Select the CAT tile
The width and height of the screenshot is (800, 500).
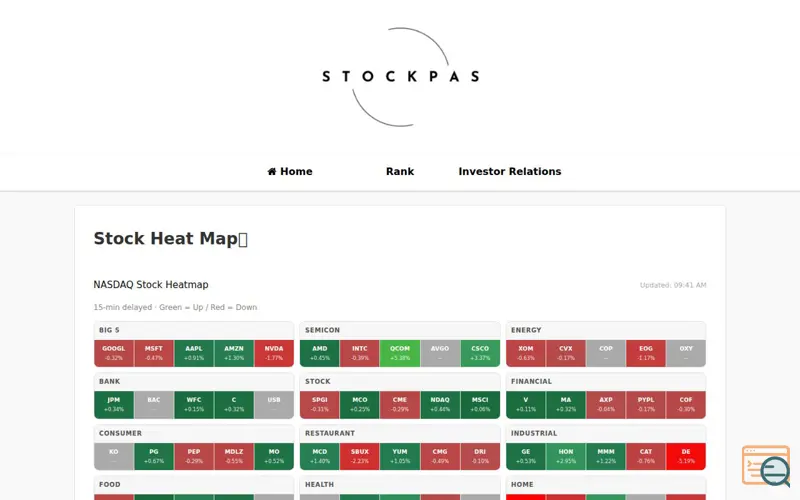coord(646,456)
